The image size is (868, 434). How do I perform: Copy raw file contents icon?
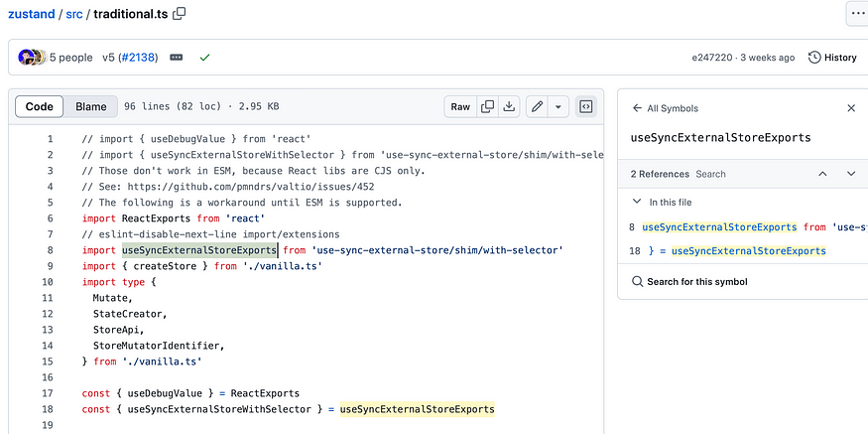coord(488,106)
